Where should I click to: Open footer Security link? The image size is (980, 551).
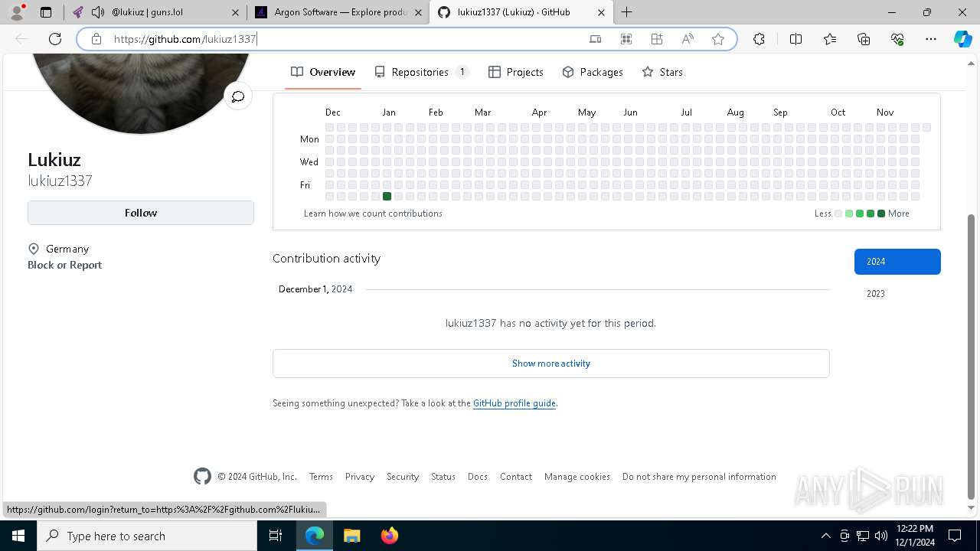coord(403,477)
